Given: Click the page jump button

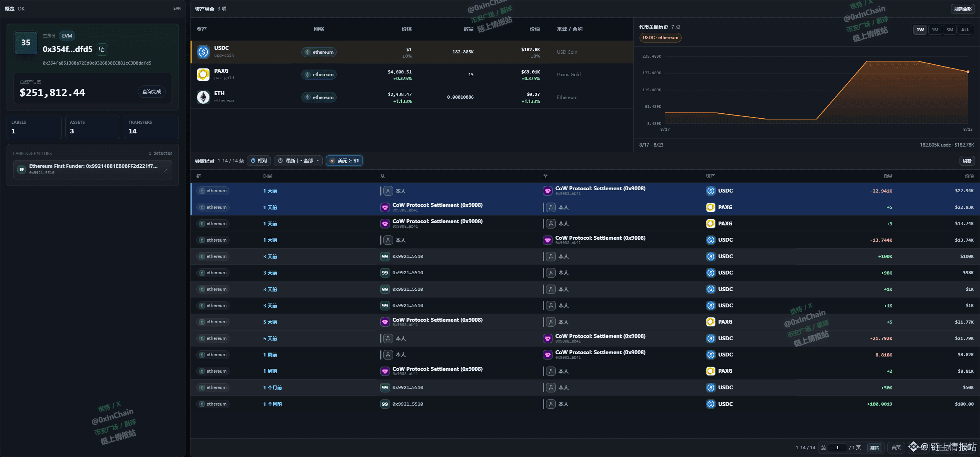Looking at the screenshot, I should pyautogui.click(x=874, y=448).
